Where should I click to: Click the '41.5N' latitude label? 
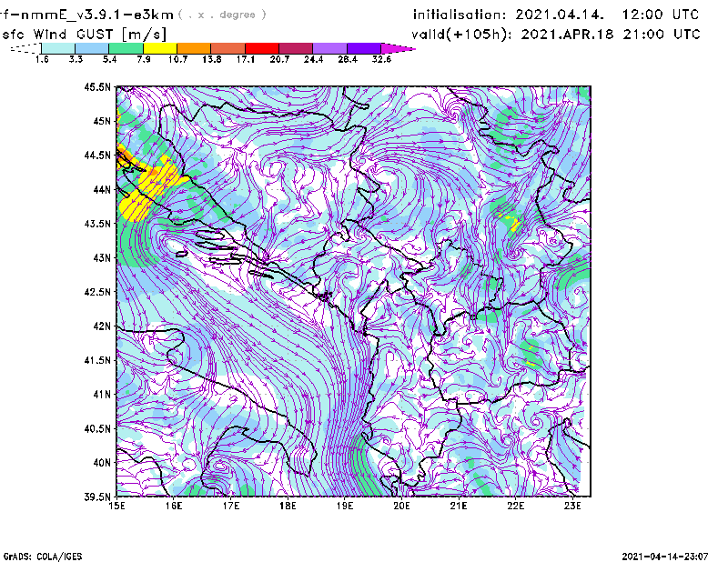click(x=97, y=360)
